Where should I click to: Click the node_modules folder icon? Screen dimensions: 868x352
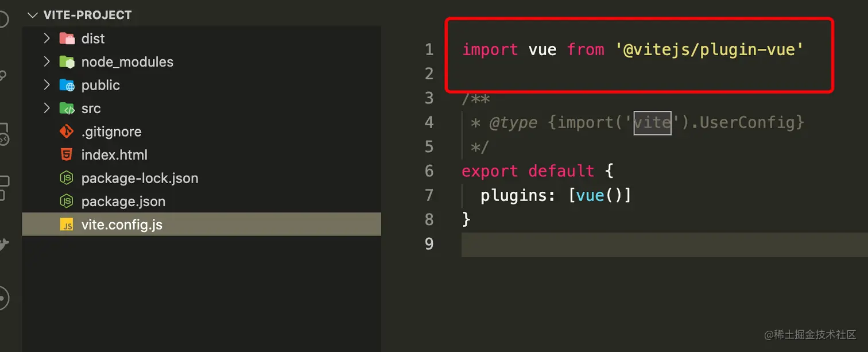point(67,62)
